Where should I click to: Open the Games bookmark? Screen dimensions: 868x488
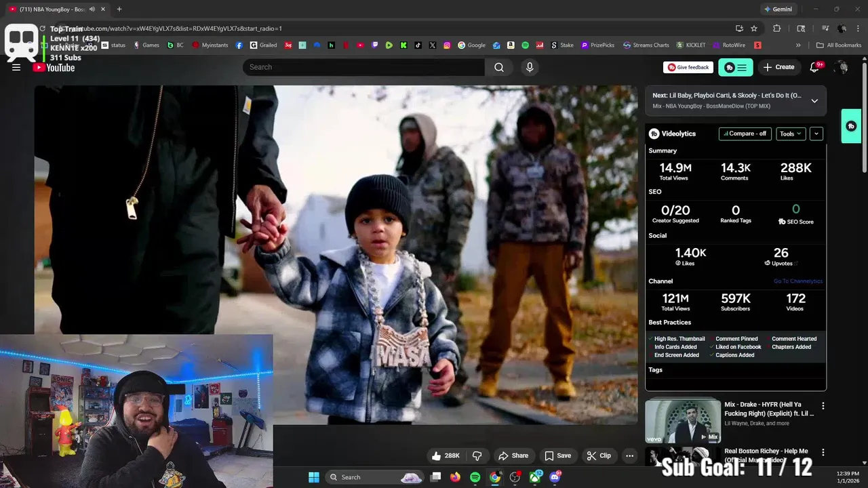tap(146, 45)
